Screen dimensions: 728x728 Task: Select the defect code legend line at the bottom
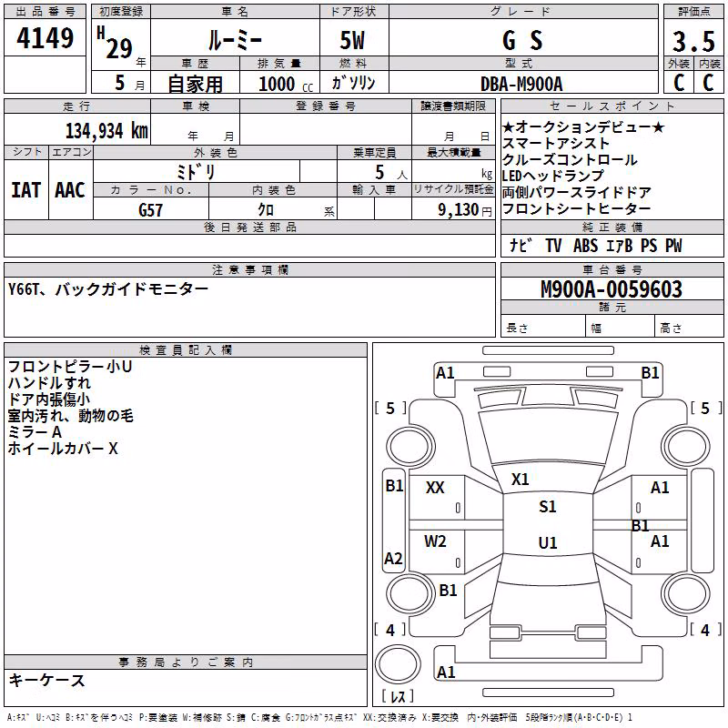point(319,717)
